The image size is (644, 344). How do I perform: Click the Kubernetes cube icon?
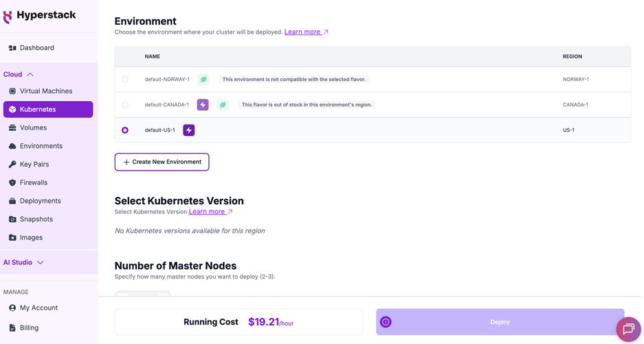tap(12, 109)
